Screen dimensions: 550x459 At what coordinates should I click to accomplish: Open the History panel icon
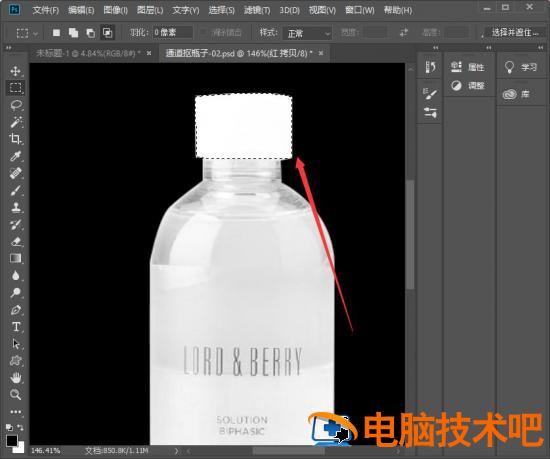point(430,67)
